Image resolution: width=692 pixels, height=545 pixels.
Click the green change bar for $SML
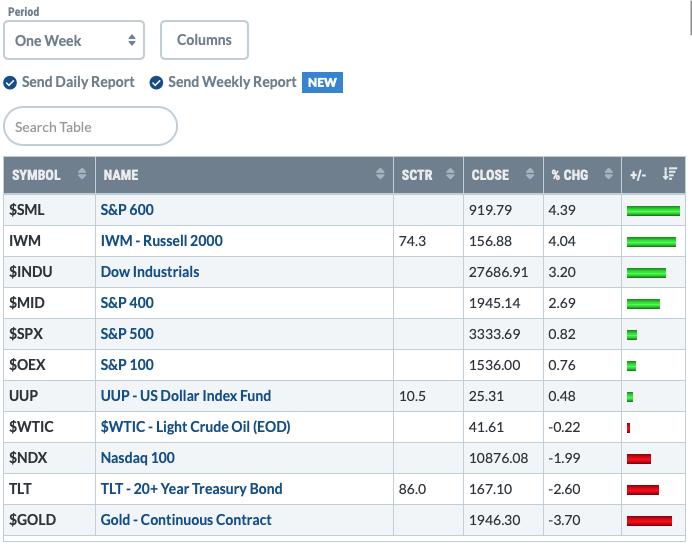click(x=653, y=211)
